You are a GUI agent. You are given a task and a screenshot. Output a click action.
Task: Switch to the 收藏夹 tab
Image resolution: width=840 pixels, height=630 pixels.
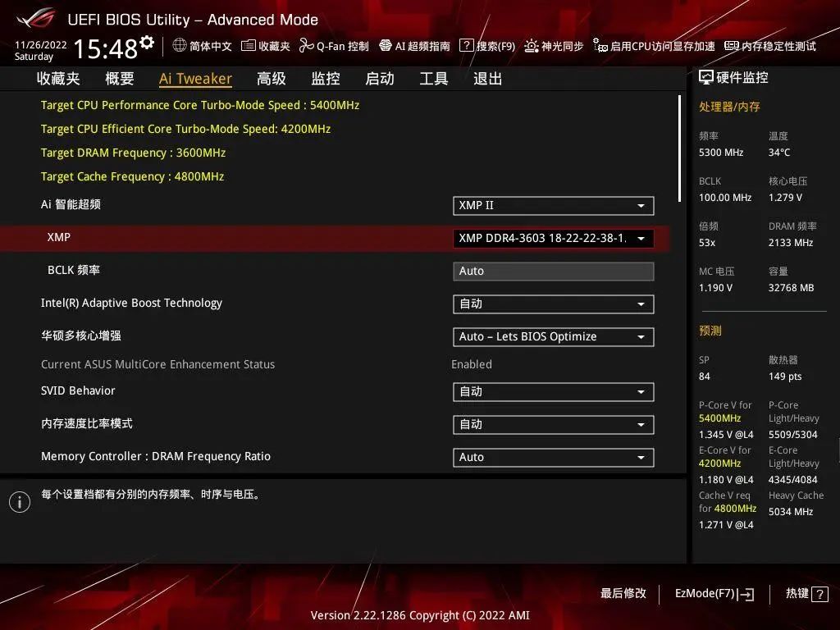tap(58, 79)
